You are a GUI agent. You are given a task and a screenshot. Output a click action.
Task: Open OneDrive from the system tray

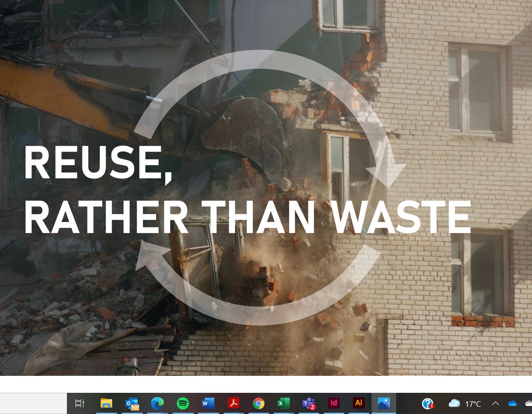pos(512,404)
